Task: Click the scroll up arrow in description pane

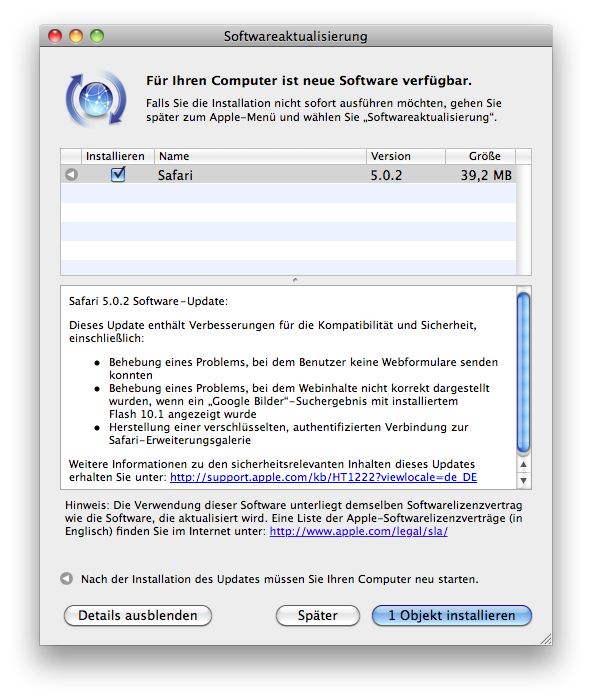Action: [x=524, y=464]
